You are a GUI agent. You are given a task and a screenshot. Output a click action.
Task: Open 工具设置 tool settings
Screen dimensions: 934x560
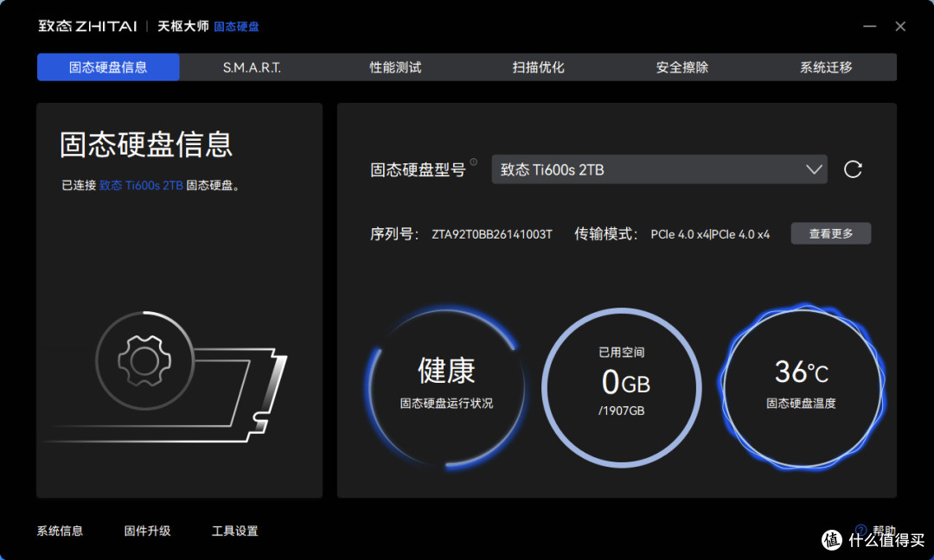point(234,531)
